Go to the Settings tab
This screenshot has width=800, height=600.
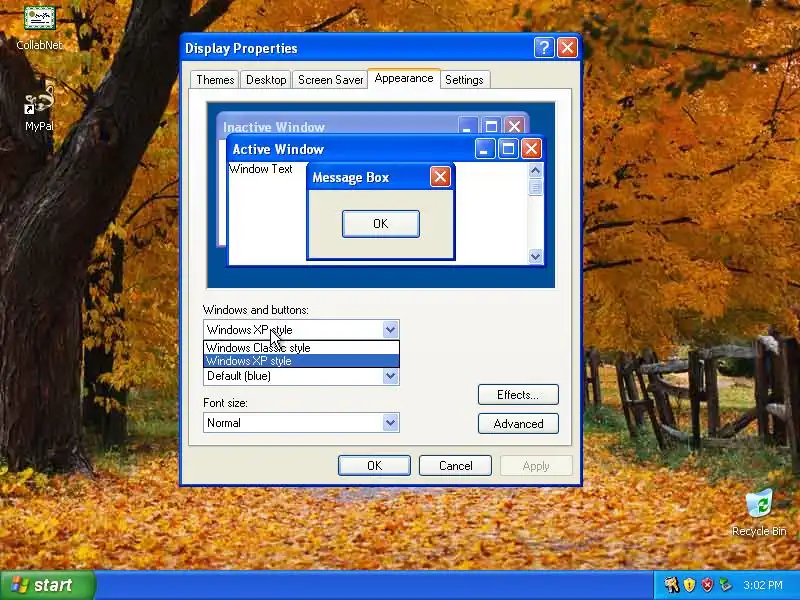464,80
